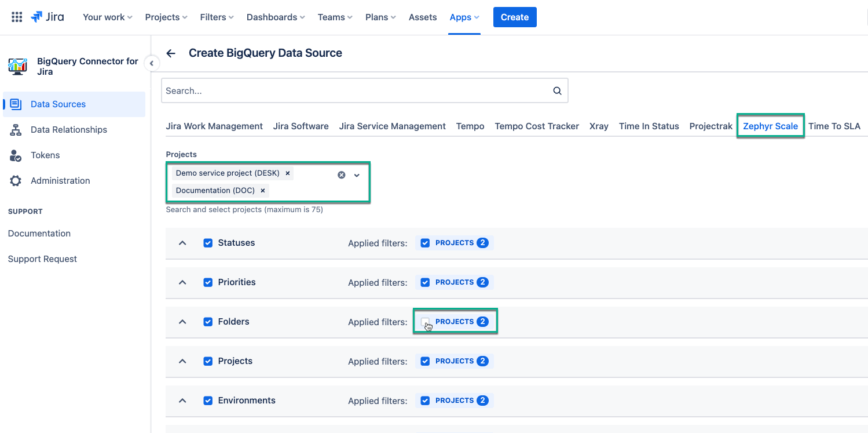
Task: Uncheck the Environments checkbox
Action: click(x=208, y=401)
